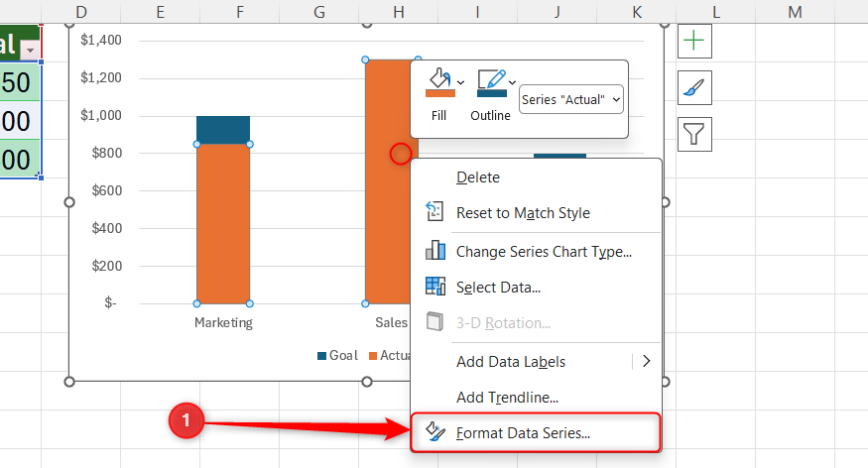Open Chart Styles paintbrush button
This screenshot has width=868, height=468.
[x=694, y=87]
